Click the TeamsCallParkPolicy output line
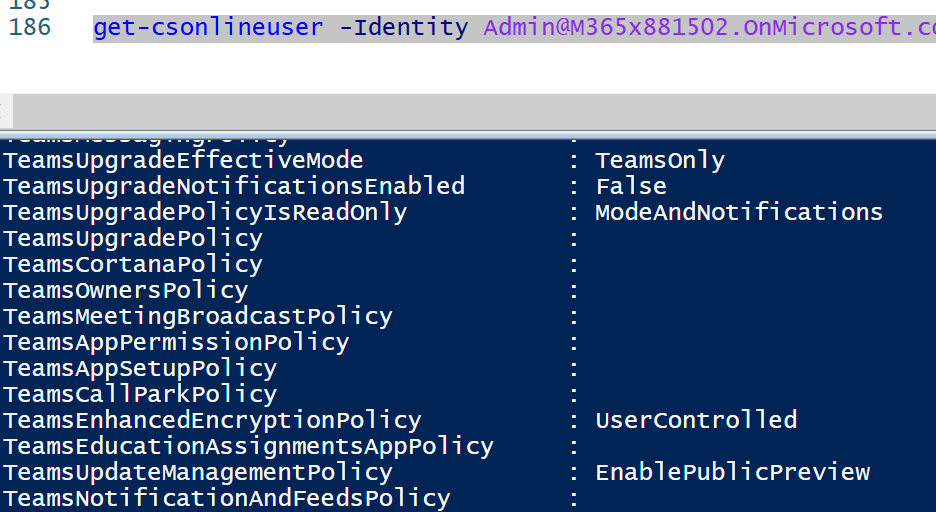The height and width of the screenshot is (512, 936). tap(140, 394)
